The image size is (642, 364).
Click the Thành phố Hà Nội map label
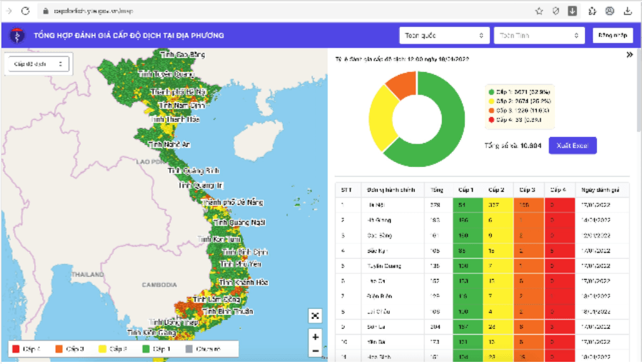[178, 91]
